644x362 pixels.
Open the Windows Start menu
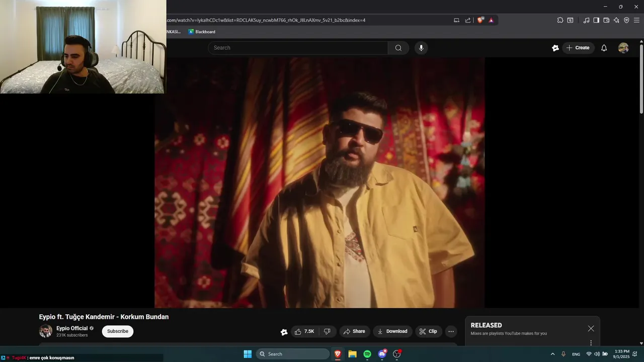248,354
